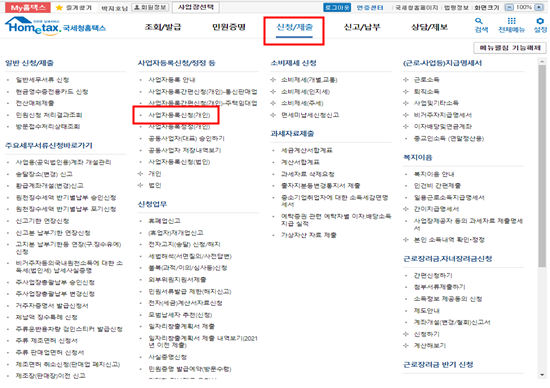Click the zoom-in plus button beside 100%
Image resolution: width=550 pixels, height=388 pixels.
point(538,7)
